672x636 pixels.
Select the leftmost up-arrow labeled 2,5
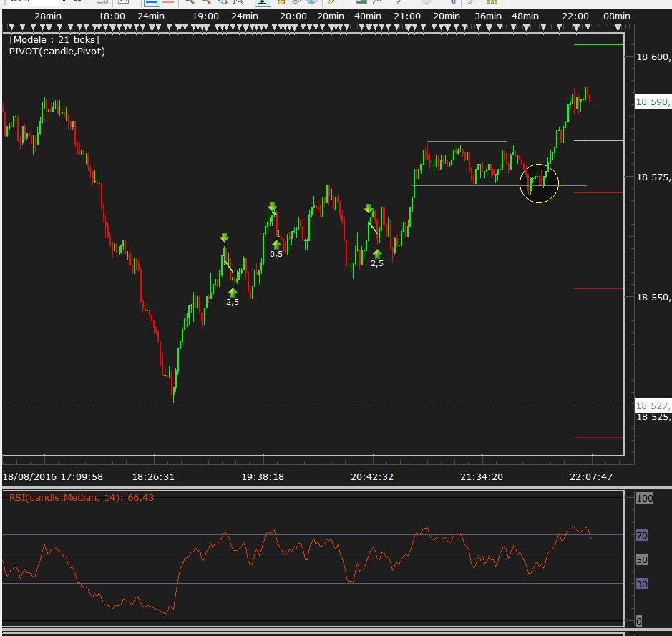(233, 292)
